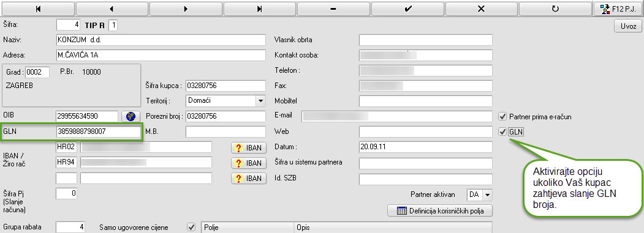Viewport: 644px width, 233px height.
Task: Click the Grad code field 0002
Action: (37, 72)
